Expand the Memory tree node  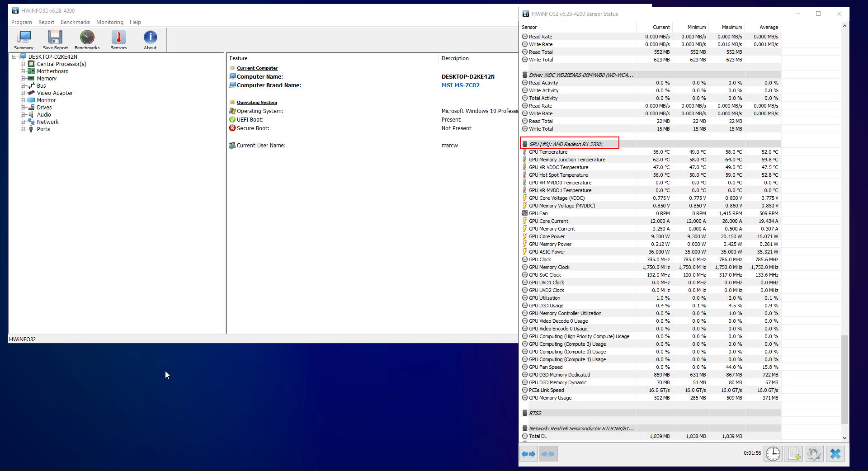pos(23,79)
